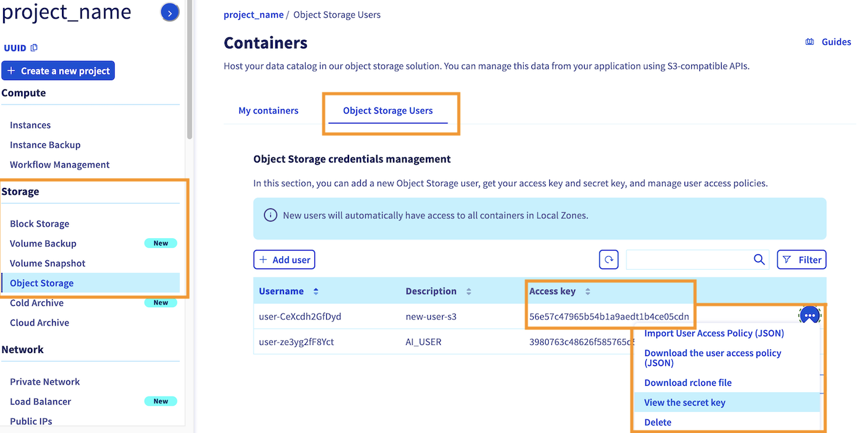Sort the table by the Access key column
This screenshot has width=868, height=433.
point(588,292)
